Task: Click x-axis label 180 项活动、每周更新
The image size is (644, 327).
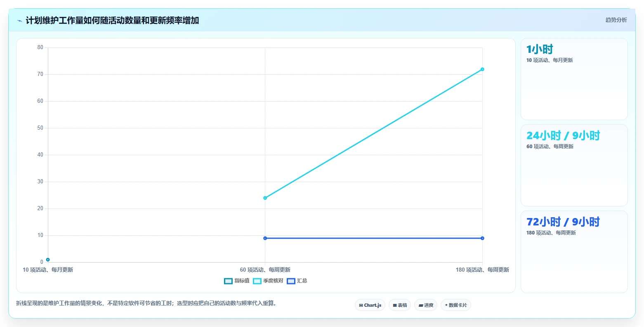Action: pos(482,270)
